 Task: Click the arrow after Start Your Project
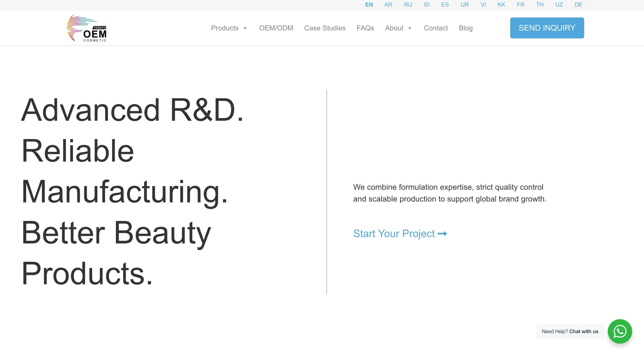click(442, 234)
